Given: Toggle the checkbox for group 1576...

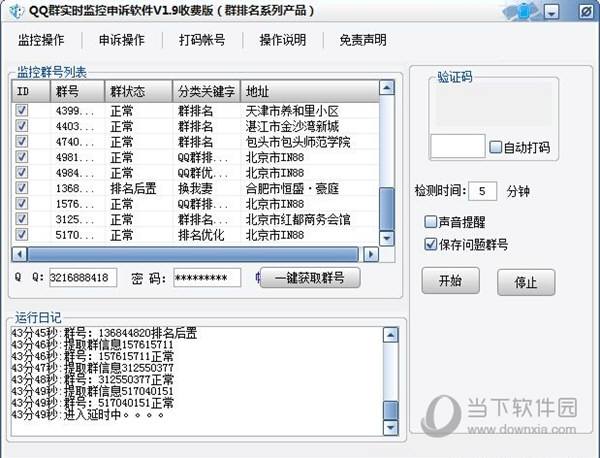Looking at the screenshot, I should (x=21, y=204).
